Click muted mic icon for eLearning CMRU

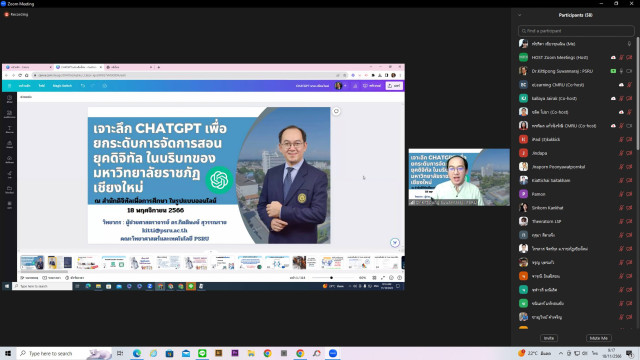[x=629, y=85]
